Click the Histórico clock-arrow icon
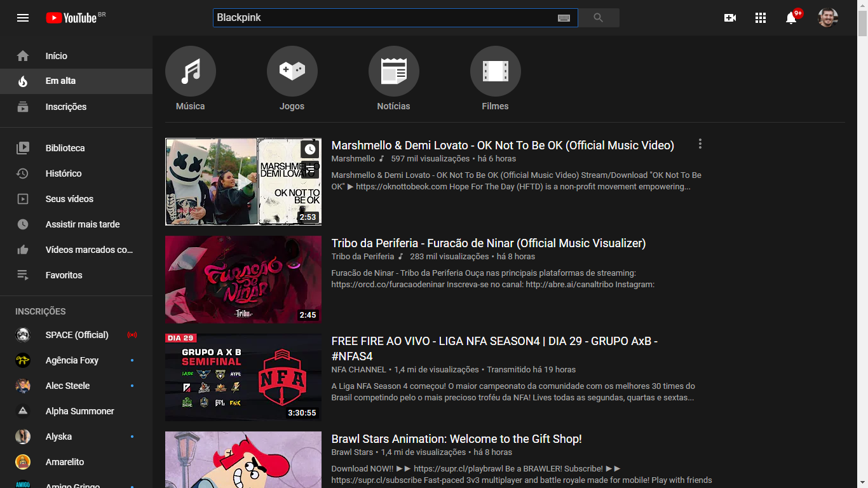Viewport: 868px width, 488px height. [23, 173]
